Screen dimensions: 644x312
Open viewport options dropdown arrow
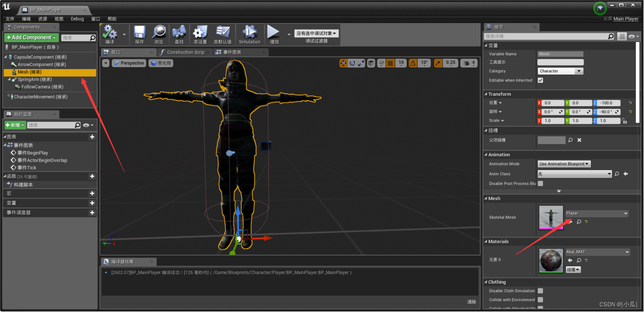point(106,63)
